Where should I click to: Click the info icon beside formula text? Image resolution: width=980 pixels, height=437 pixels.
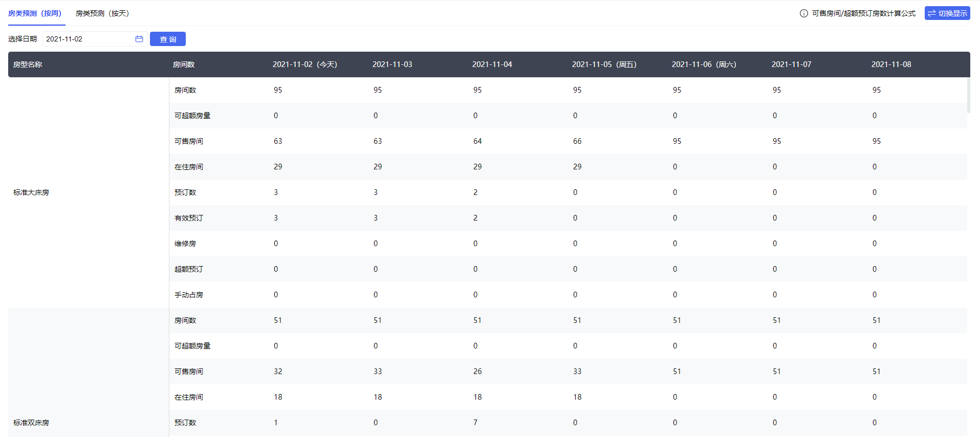(x=803, y=13)
